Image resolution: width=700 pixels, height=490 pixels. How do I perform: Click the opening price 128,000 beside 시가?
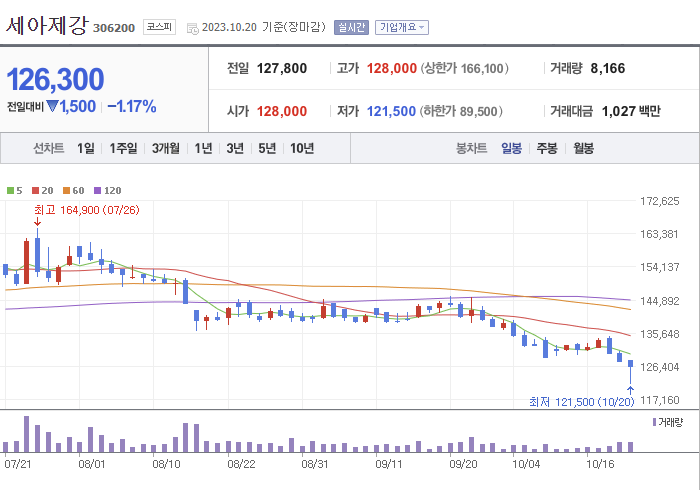[x=282, y=111]
